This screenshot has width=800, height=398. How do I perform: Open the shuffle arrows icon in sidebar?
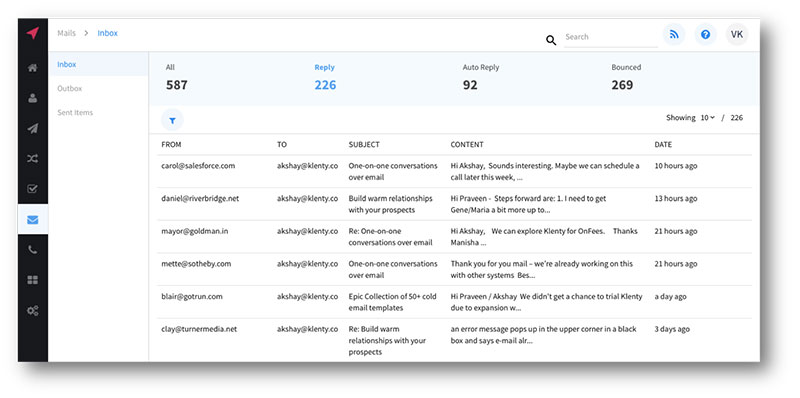click(33, 159)
